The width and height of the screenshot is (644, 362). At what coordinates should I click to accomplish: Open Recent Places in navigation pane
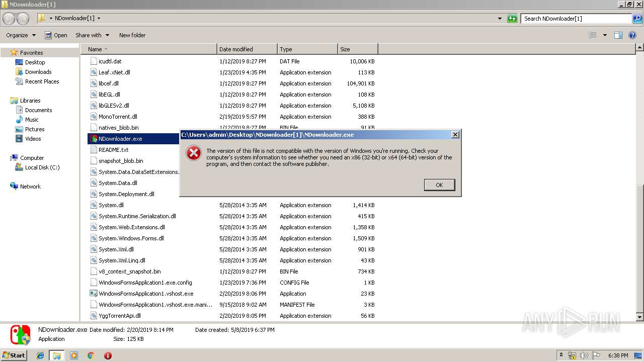click(42, 81)
